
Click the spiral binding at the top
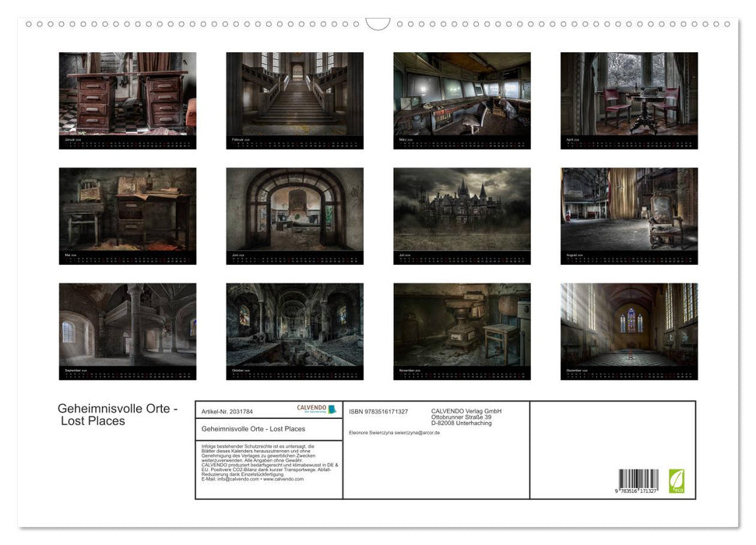point(234,24)
